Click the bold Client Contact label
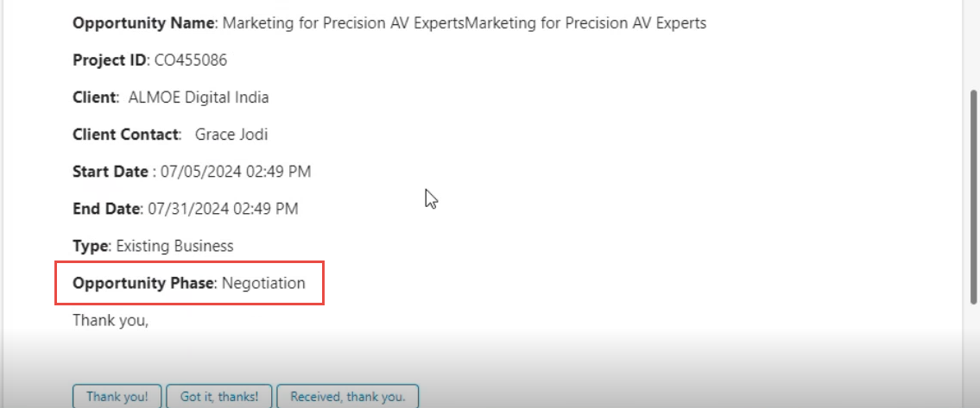This screenshot has width=980, height=408. tap(126, 135)
